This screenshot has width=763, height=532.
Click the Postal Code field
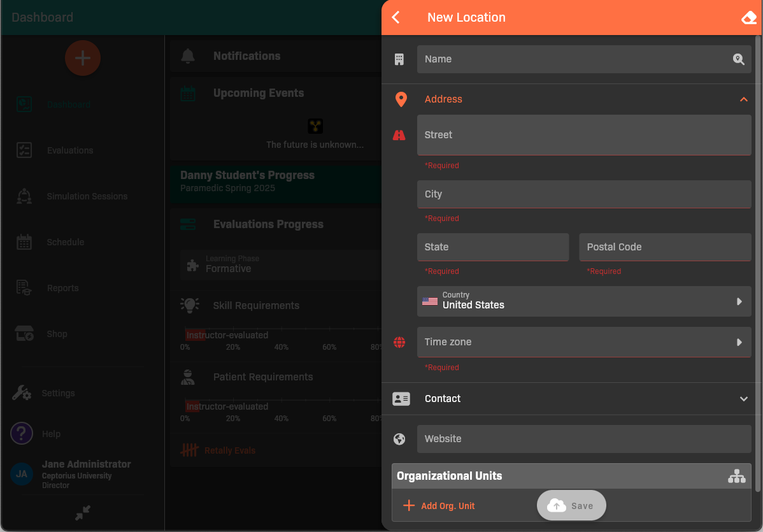coord(665,247)
